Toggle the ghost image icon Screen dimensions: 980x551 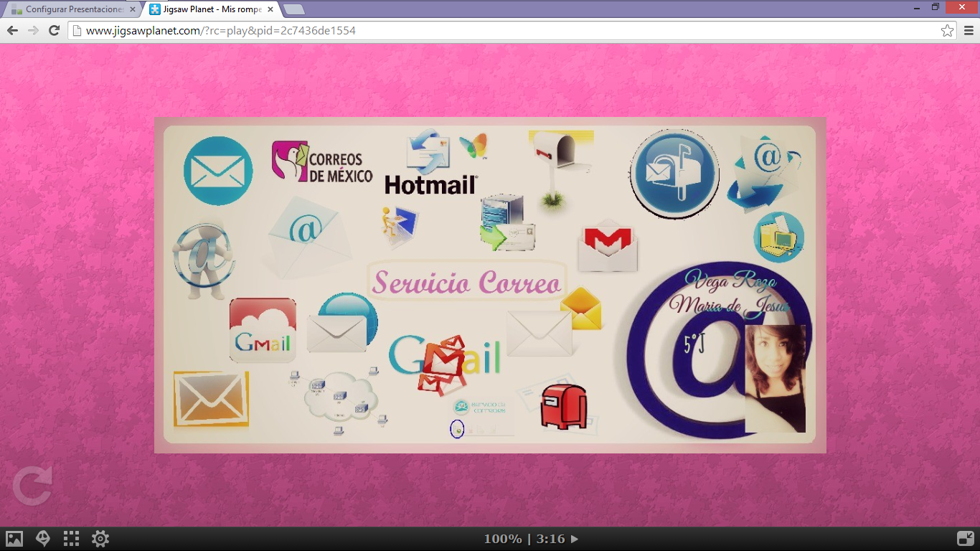click(43, 539)
